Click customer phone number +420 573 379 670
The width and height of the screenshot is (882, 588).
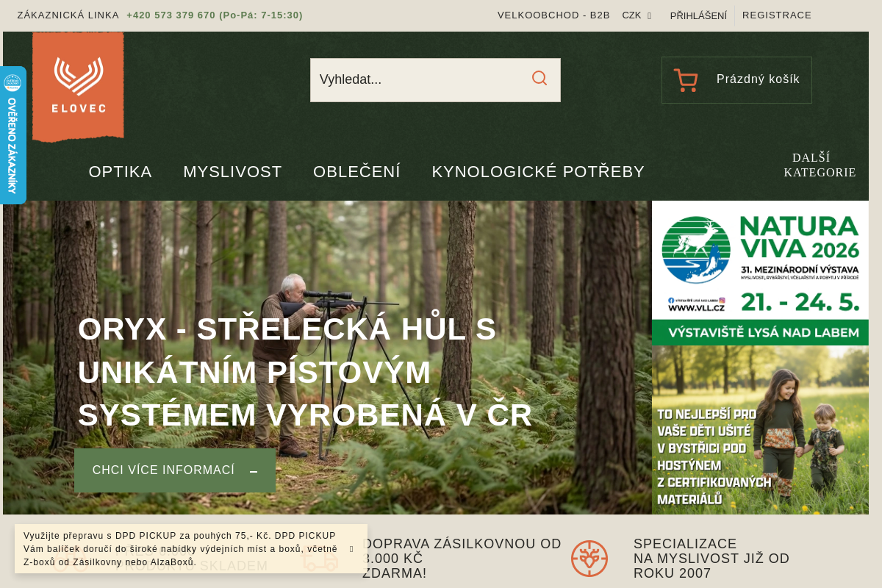(x=171, y=15)
